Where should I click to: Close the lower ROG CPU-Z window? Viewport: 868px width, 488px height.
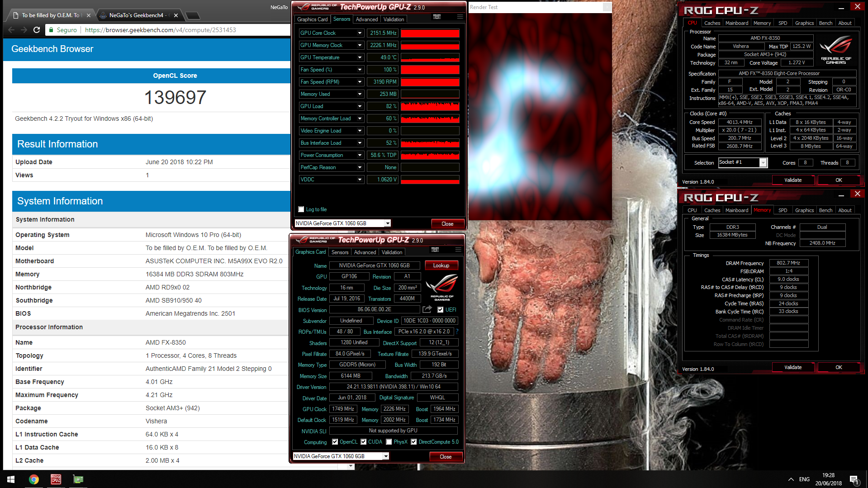(x=857, y=194)
